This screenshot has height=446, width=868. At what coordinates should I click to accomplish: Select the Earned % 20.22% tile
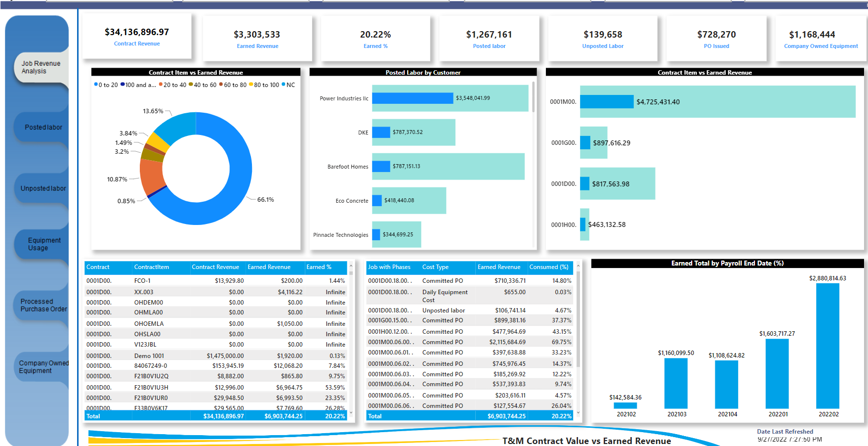point(375,37)
